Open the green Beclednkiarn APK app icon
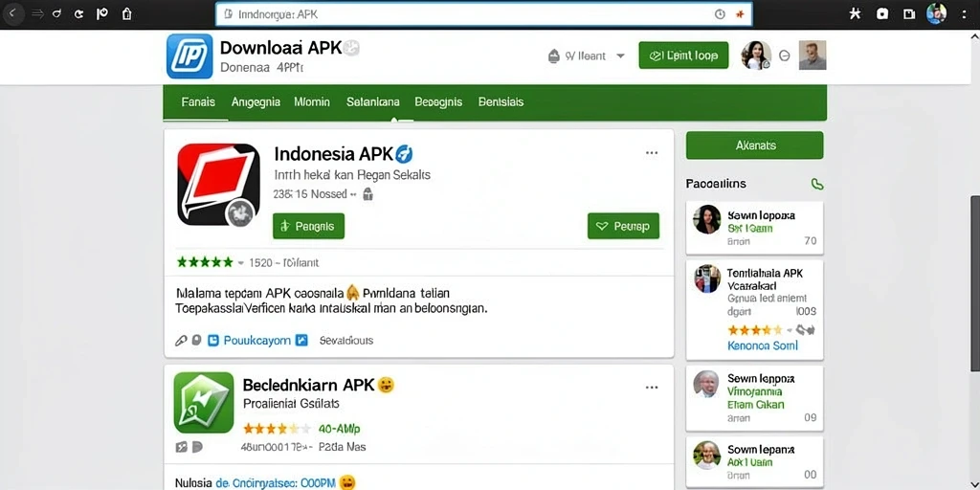Viewport: 980px width, 490px height. tap(203, 403)
